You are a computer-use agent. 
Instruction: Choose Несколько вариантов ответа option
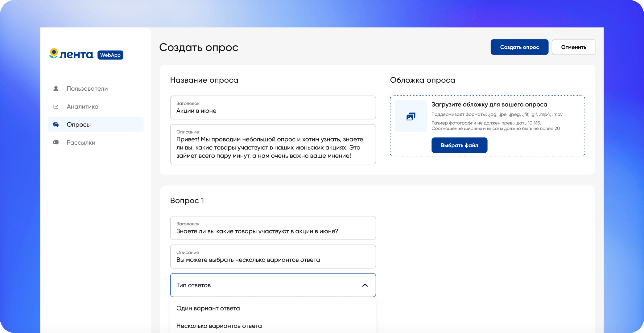219,326
